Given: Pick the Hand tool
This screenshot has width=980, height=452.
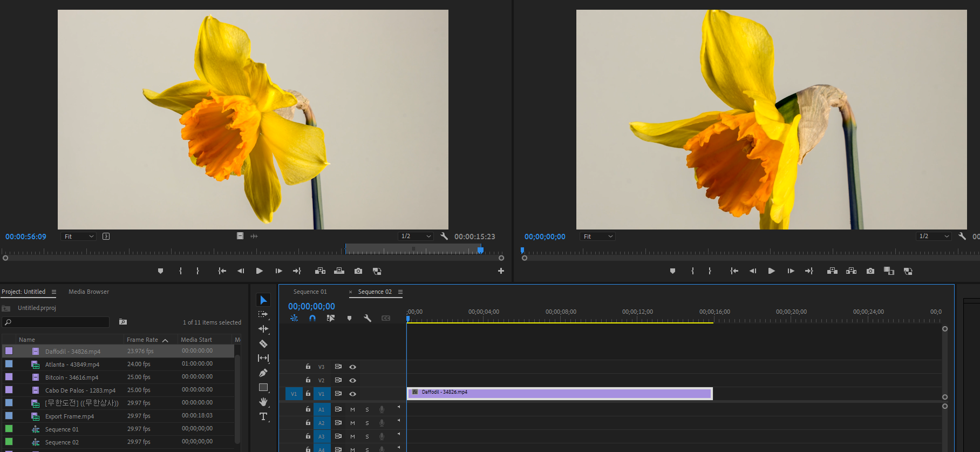Looking at the screenshot, I should click(263, 402).
